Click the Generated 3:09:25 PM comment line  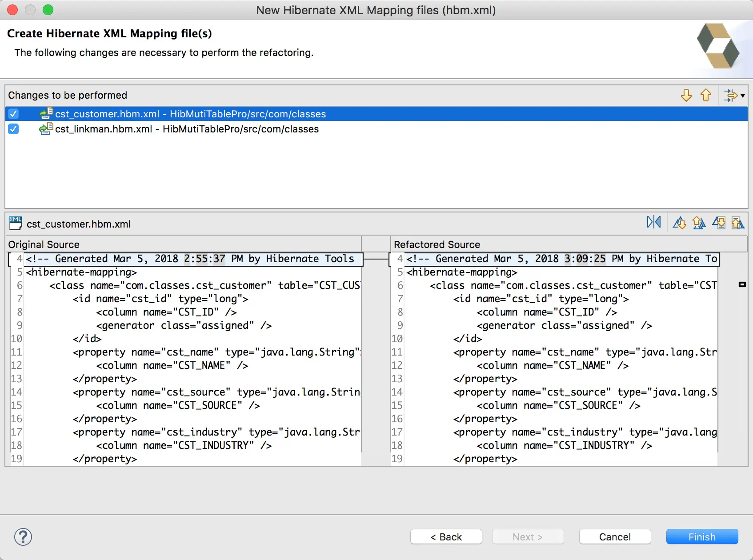(x=561, y=259)
